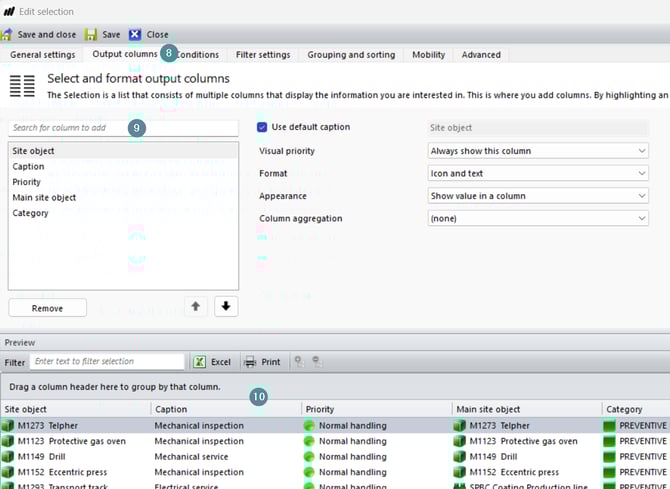Image resolution: width=670 pixels, height=489 pixels.
Task: Click the site object icon for M1152 Eccentric press
Action: click(8, 472)
